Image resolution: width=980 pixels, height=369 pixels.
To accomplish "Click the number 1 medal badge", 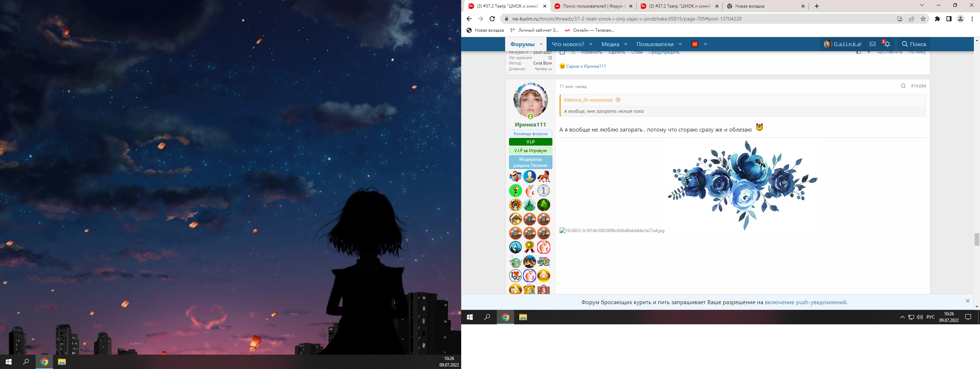I will point(544,191).
